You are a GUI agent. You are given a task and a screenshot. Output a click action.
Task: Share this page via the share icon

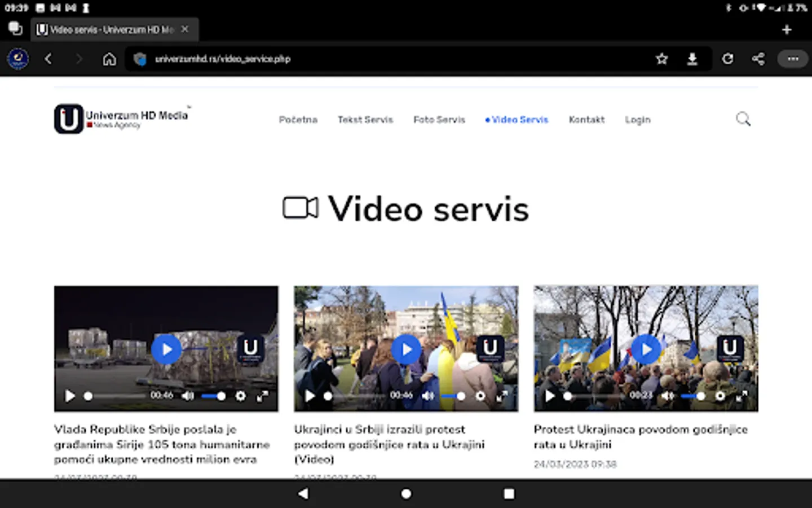click(x=758, y=59)
